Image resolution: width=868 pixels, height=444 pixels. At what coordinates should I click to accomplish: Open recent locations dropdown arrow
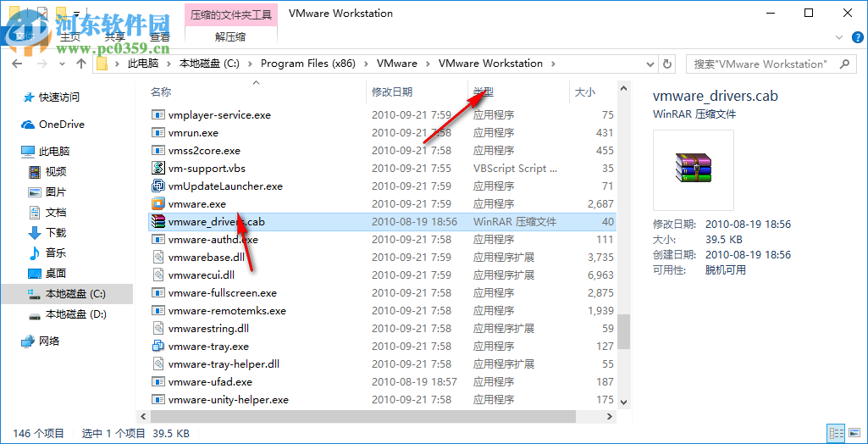[63, 64]
